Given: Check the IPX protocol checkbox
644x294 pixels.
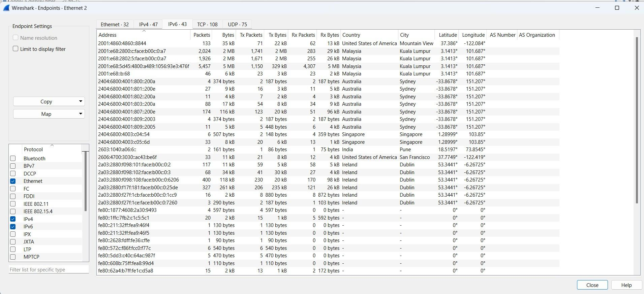Looking at the screenshot, I should [x=13, y=234].
